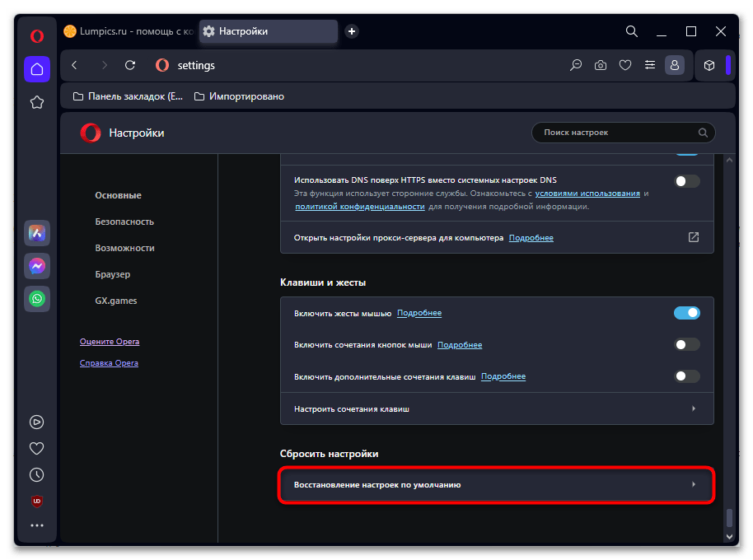Open Подробнее link for mouse gestures

tap(419, 313)
